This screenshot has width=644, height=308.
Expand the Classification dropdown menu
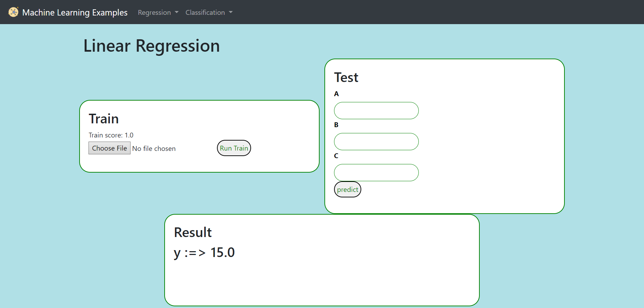[209, 12]
